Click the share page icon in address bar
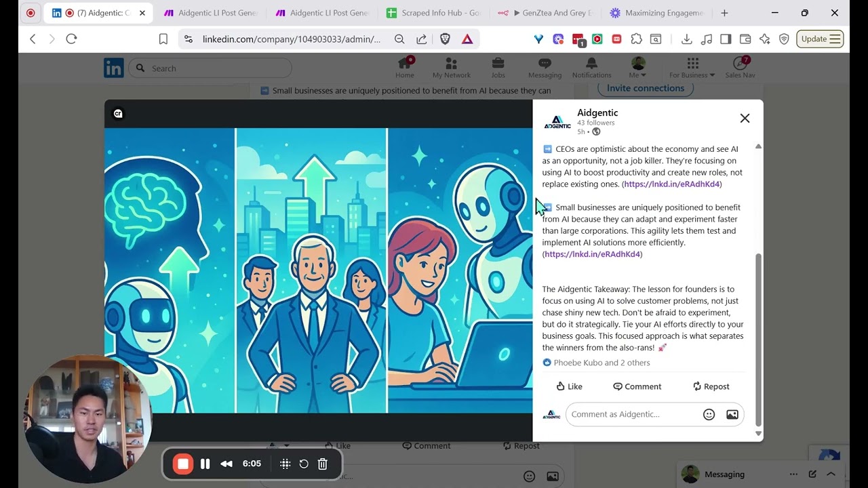The width and height of the screenshot is (868, 488). pyautogui.click(x=422, y=39)
